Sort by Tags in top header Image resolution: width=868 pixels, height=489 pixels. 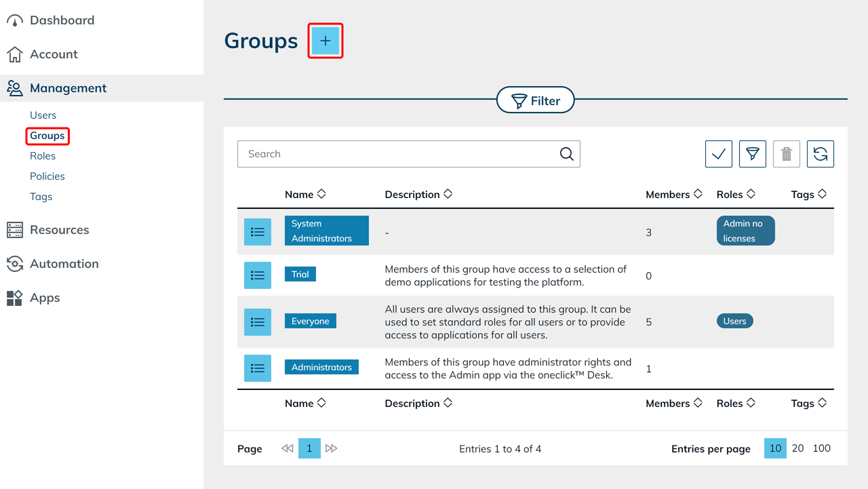(809, 194)
